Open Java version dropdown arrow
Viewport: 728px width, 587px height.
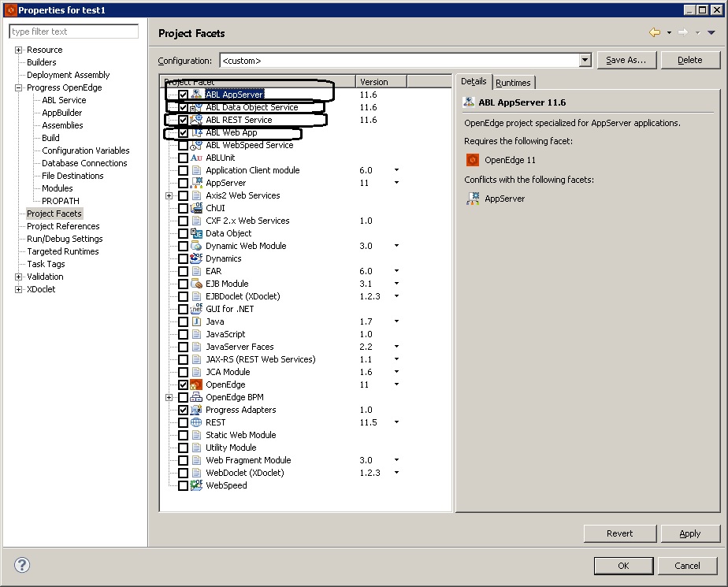click(396, 321)
